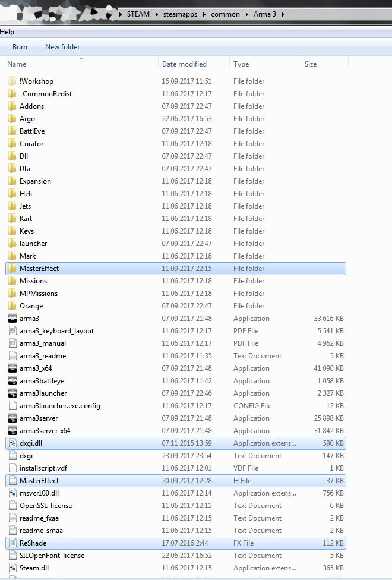
Task: Go to the STEAM breadcrumb
Action: (138, 14)
